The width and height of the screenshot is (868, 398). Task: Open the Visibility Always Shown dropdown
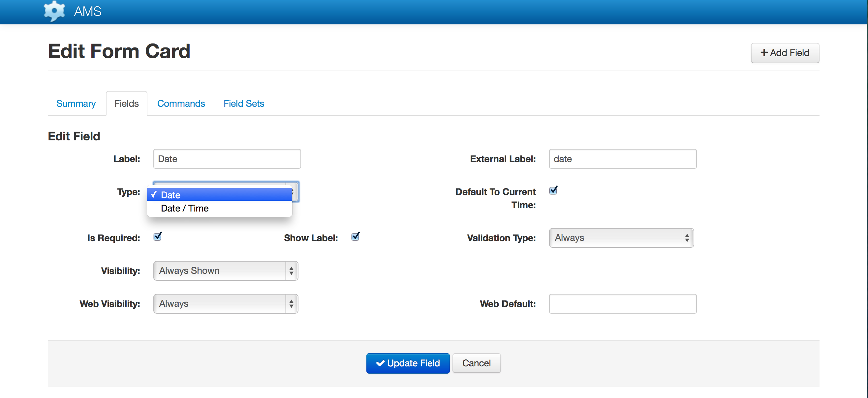click(x=224, y=270)
